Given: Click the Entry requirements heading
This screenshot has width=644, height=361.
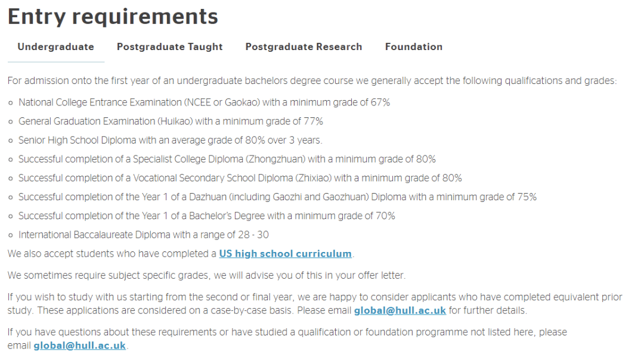Looking at the screenshot, I should point(113,17).
